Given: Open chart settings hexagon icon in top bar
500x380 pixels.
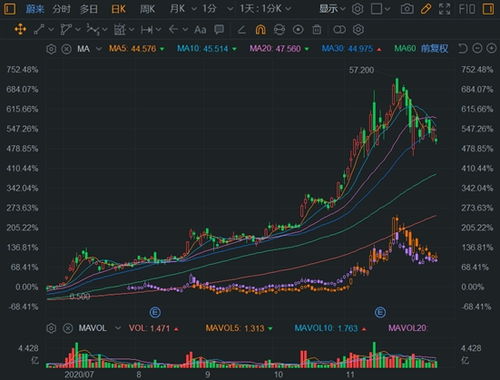Looking at the screenshot, I should pyautogui.click(x=357, y=9).
